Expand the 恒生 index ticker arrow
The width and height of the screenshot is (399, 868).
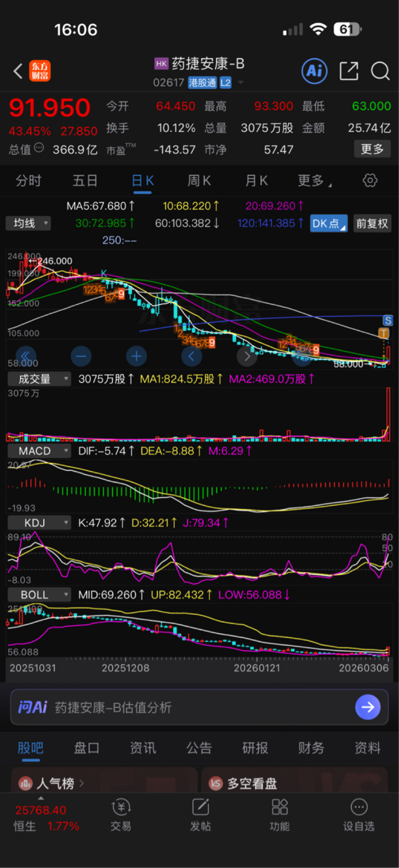pos(41,798)
